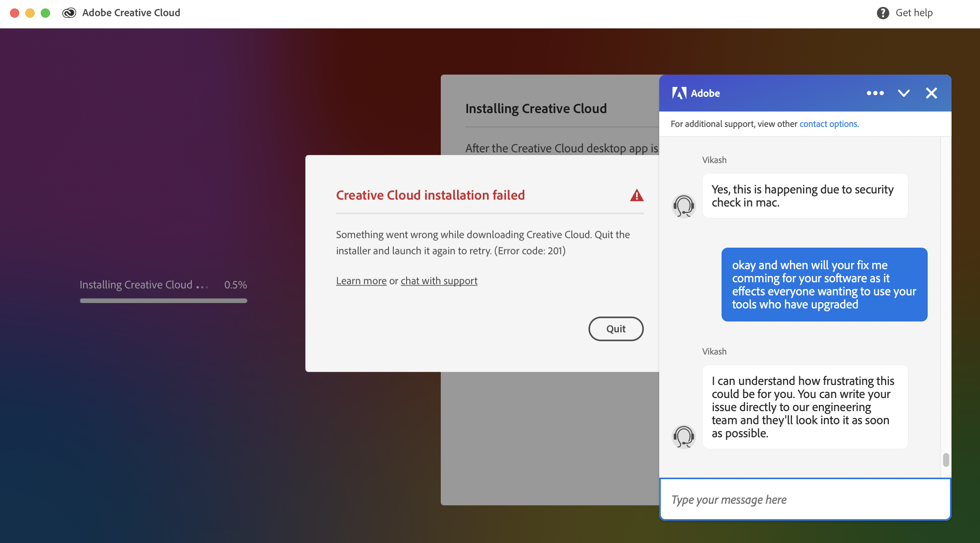Image resolution: width=980 pixels, height=543 pixels.
Task: Click the green macOS full-screen button
Action: tap(45, 13)
